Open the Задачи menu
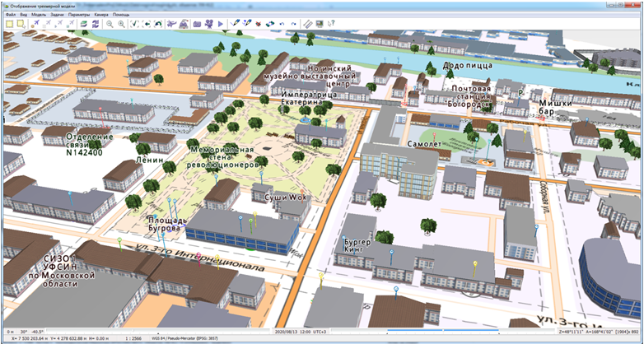Screen dimensions: 644x344 [56, 15]
